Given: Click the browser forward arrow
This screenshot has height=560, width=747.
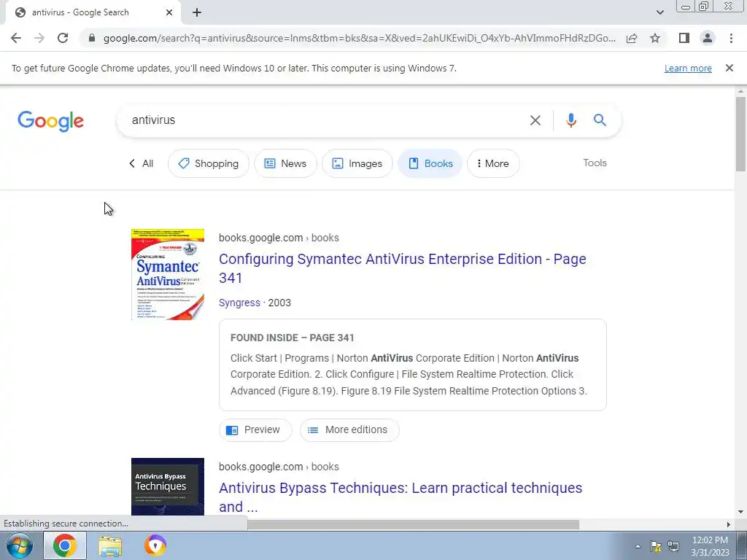Looking at the screenshot, I should coord(39,38).
